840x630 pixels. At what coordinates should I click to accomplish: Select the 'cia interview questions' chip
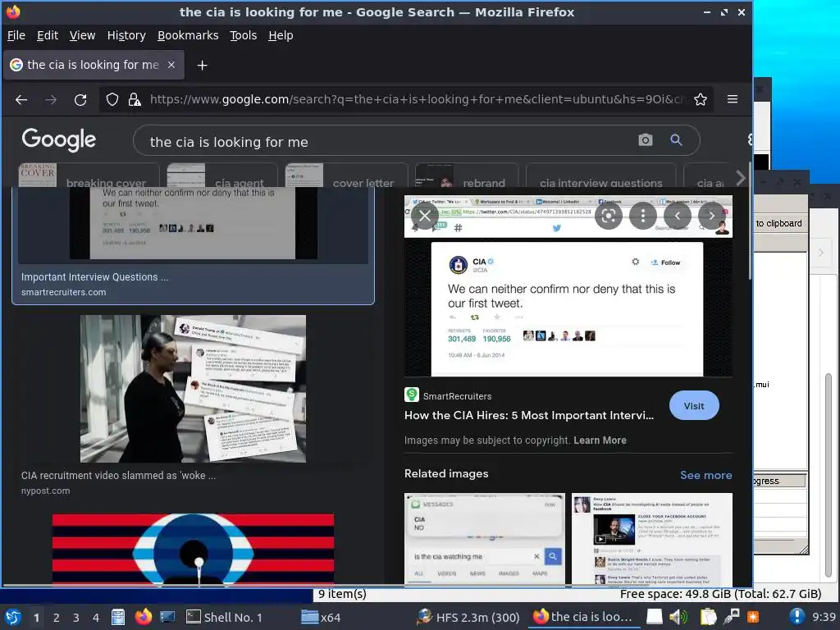click(601, 176)
